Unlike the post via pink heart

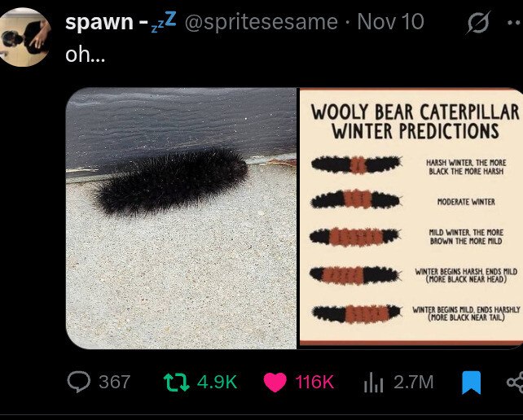click(x=277, y=382)
